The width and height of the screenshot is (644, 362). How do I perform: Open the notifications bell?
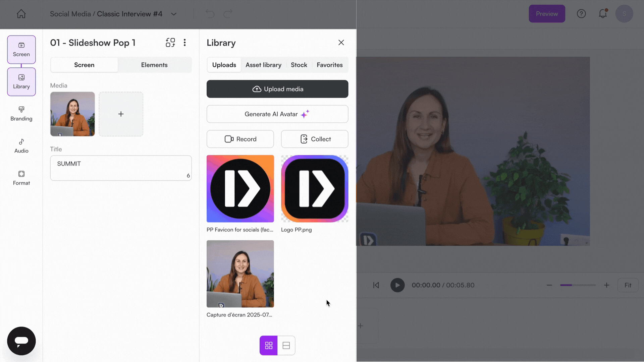(x=603, y=14)
